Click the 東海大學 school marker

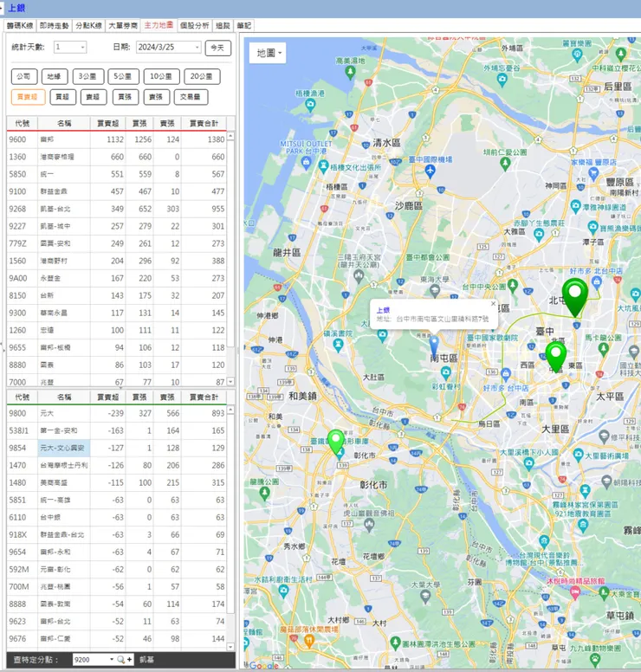coord(435,291)
